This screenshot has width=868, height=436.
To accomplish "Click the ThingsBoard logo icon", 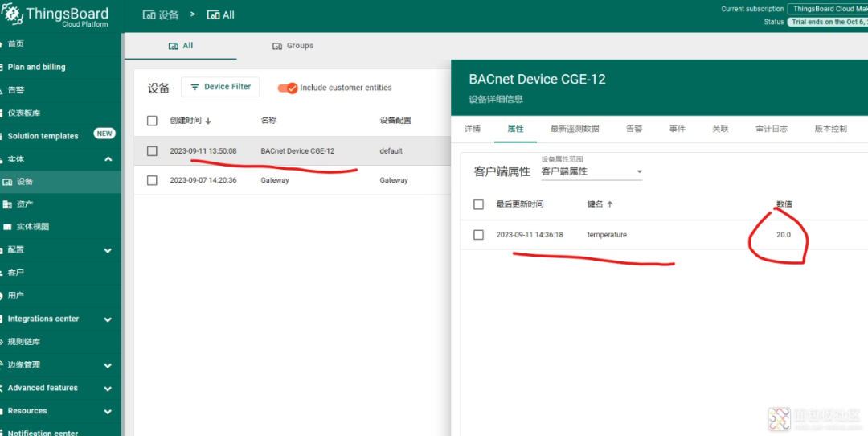I will [10, 14].
